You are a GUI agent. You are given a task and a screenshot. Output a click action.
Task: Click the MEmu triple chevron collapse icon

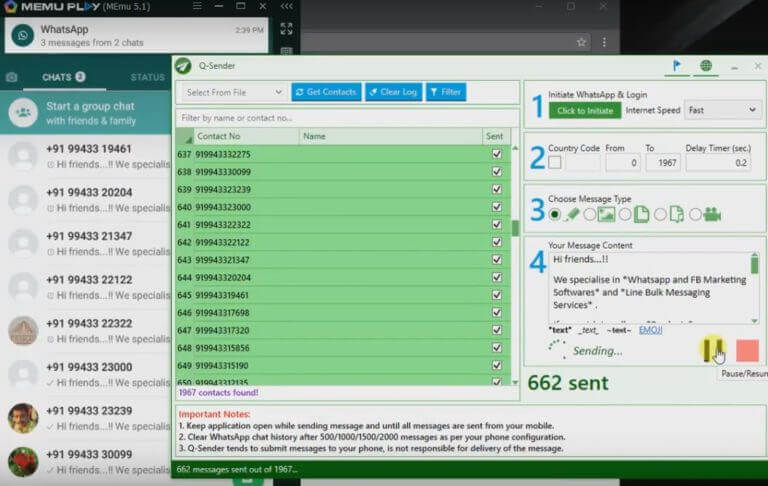(287, 6)
